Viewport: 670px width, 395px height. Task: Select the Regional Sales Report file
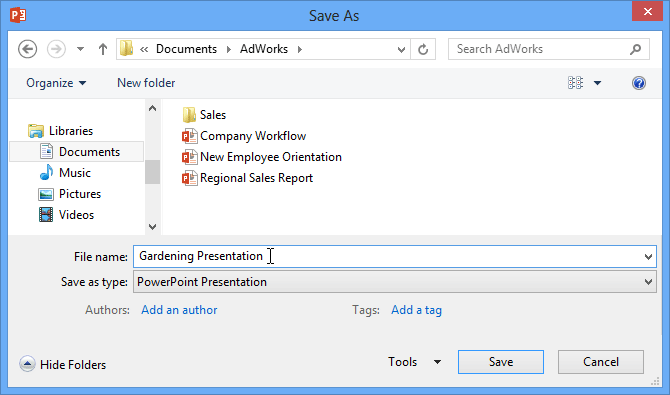[x=247, y=178]
